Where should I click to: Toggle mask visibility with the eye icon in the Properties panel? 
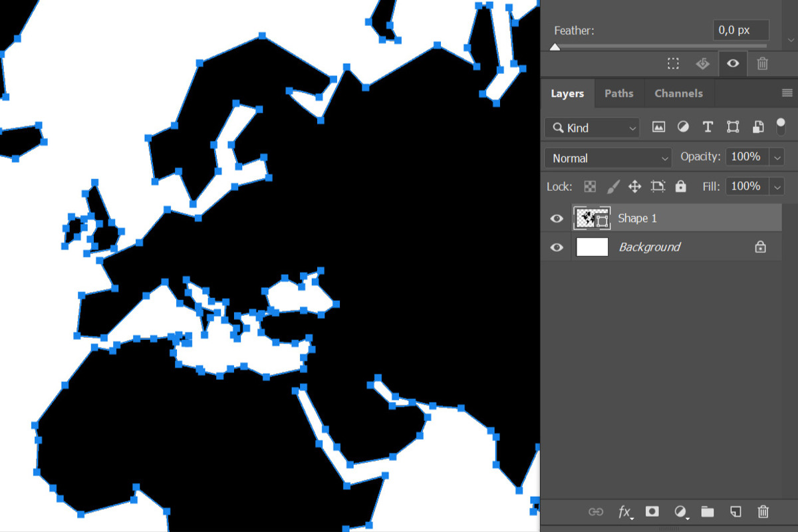tap(733, 64)
